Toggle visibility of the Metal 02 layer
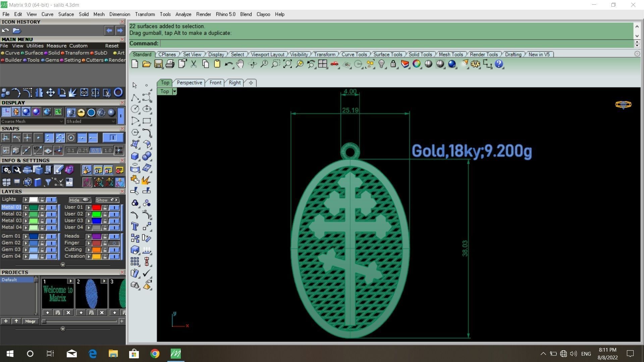This screenshot has width=644, height=362. (51, 214)
